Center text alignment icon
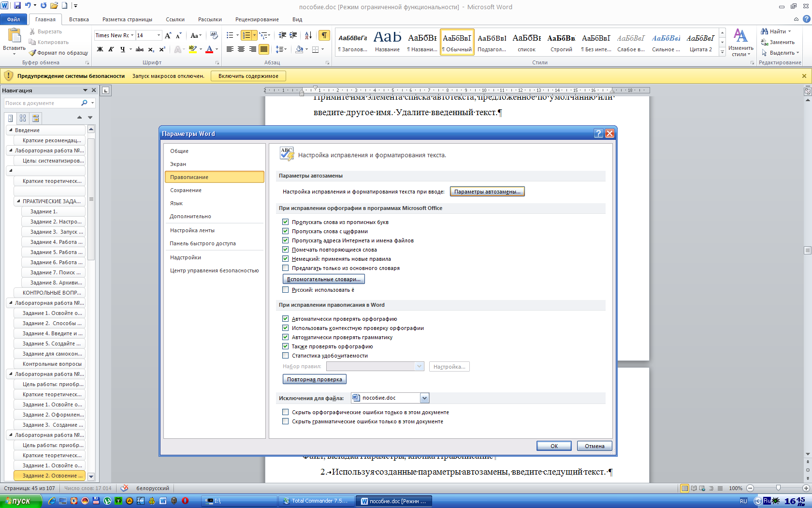 pos(241,49)
